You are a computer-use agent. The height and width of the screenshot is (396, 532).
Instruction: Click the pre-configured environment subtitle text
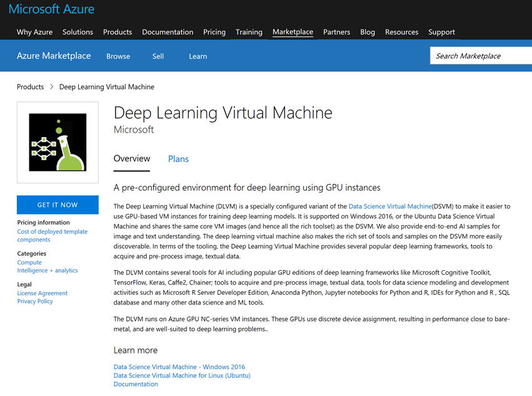[247, 188]
